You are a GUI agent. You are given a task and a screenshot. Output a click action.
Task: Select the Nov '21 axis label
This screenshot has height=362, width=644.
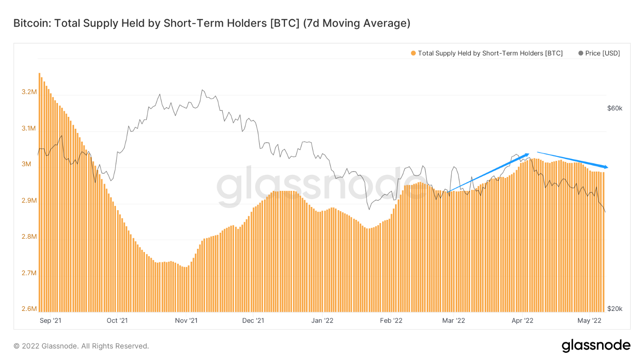[187, 320]
